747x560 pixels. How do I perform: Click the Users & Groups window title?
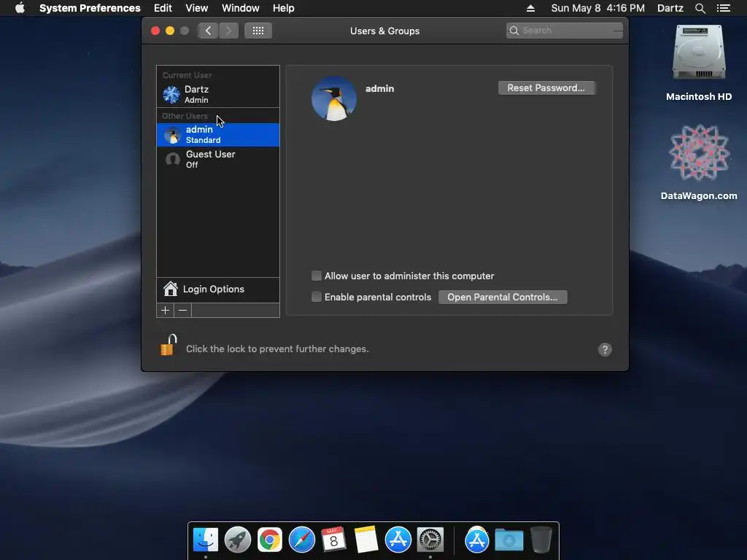(385, 31)
